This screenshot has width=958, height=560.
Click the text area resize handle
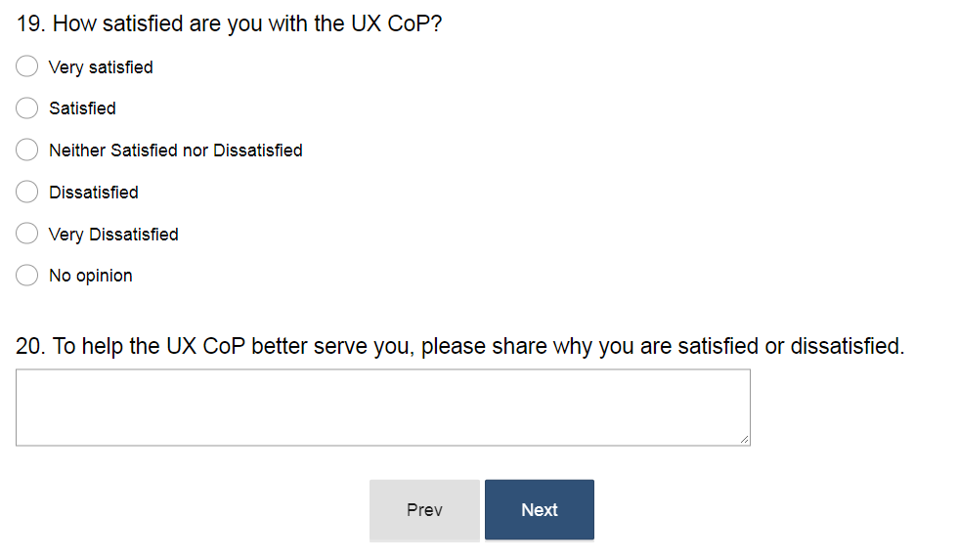pos(744,440)
